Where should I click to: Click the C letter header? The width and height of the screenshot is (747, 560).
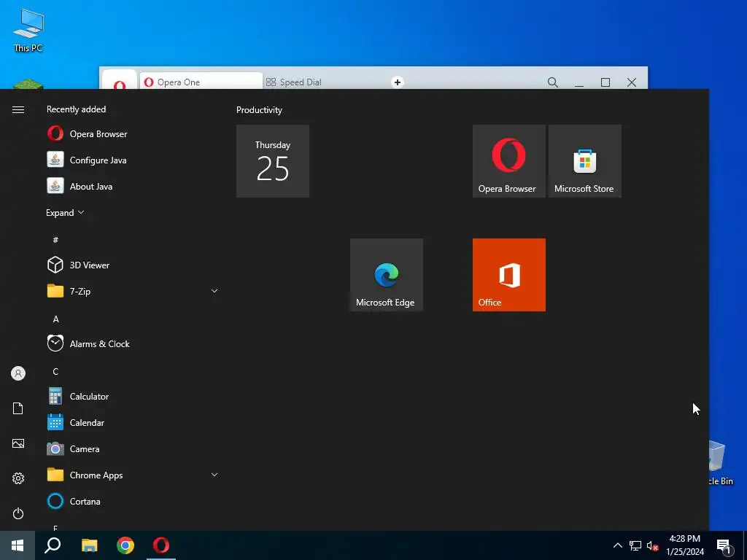[x=55, y=371]
